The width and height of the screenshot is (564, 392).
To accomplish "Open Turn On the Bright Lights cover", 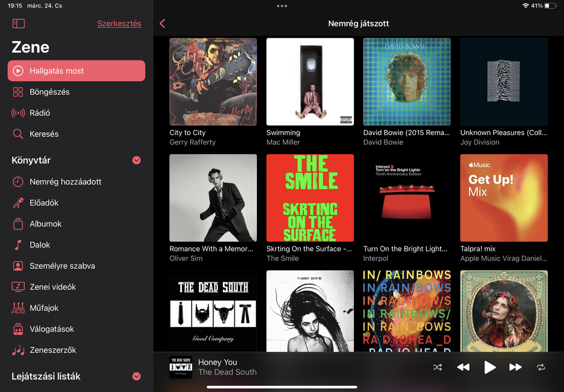I will click(407, 198).
